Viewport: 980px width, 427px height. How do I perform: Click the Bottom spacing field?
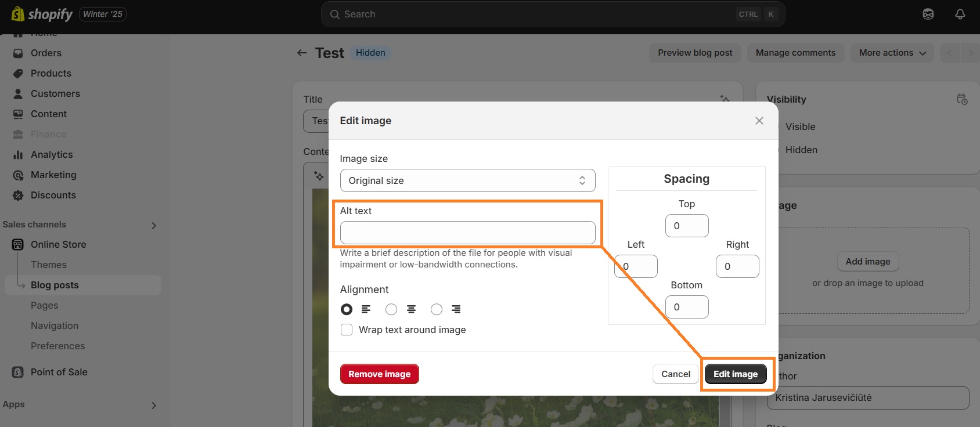pyautogui.click(x=687, y=307)
